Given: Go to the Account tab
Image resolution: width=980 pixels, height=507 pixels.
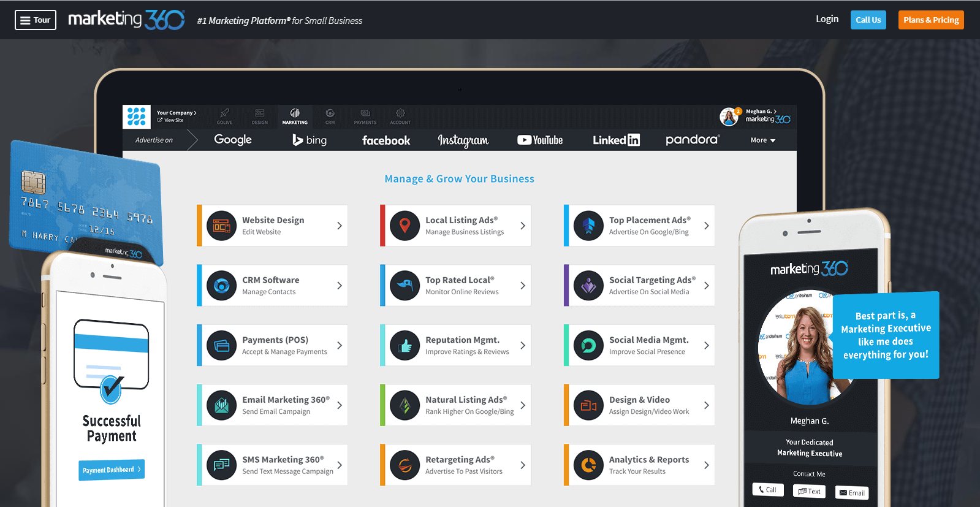Looking at the screenshot, I should [x=400, y=116].
